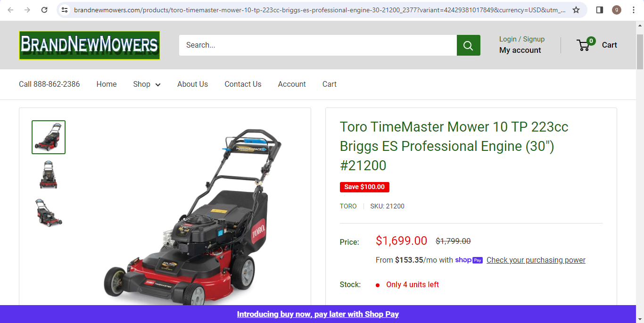
Task: Select the second mower front-view thumbnail
Action: pyautogui.click(x=49, y=175)
